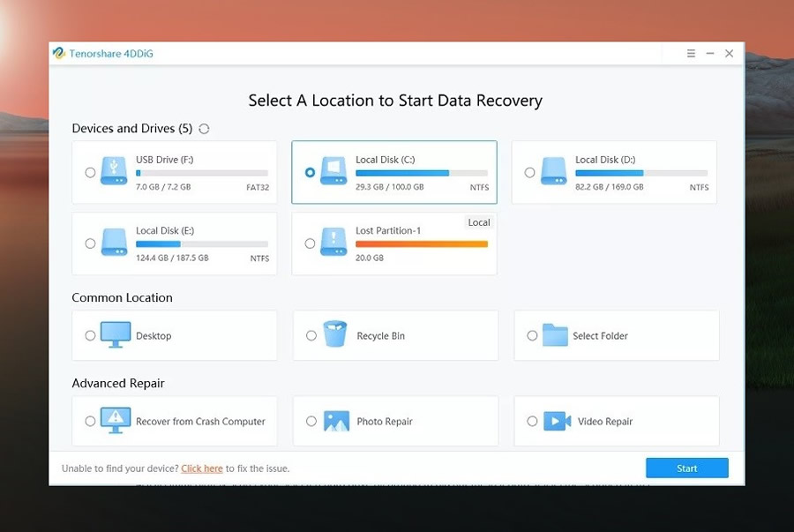The height and width of the screenshot is (532, 794).
Task: Click the 'USB Drive (F:)' label
Action: [165, 160]
